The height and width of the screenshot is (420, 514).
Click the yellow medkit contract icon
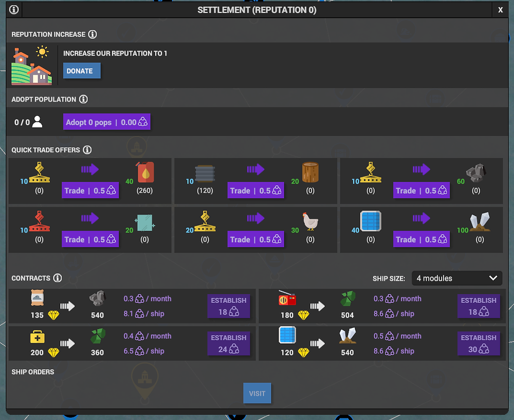[38, 337]
